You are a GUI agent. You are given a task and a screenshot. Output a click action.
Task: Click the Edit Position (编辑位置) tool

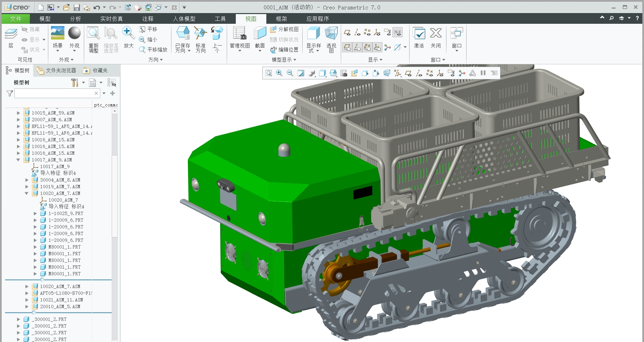(284, 50)
